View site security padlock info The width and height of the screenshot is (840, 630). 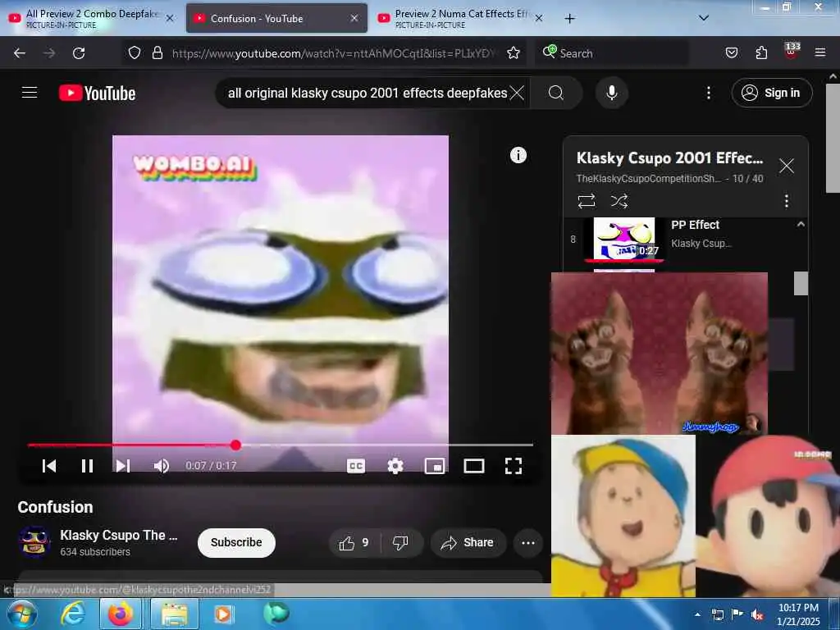coord(157,52)
